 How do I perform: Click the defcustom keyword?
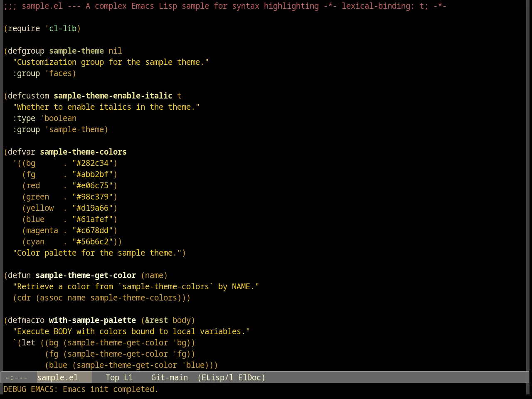pos(28,96)
